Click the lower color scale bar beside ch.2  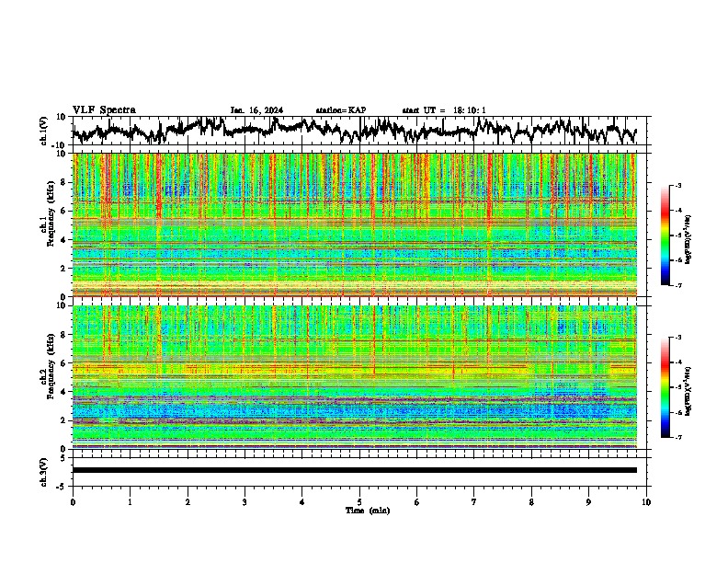[665, 387]
